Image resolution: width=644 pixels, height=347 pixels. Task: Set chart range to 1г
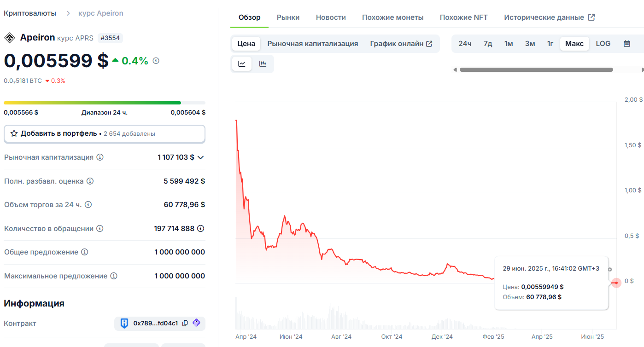550,44
